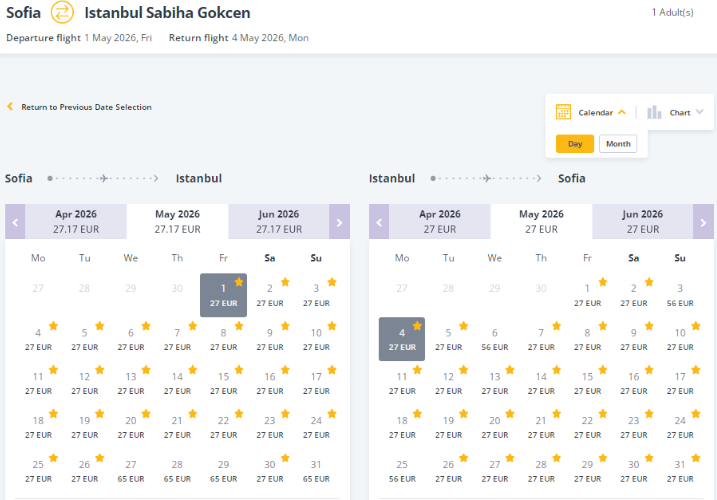717x500 pixels.
Task: Click the swap route arrows icon
Action: click(x=62, y=13)
